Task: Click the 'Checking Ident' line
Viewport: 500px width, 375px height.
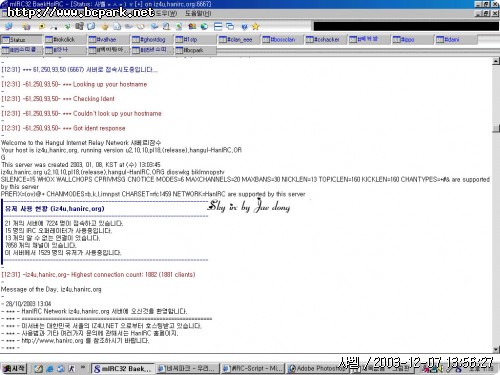Action: click(x=58, y=99)
